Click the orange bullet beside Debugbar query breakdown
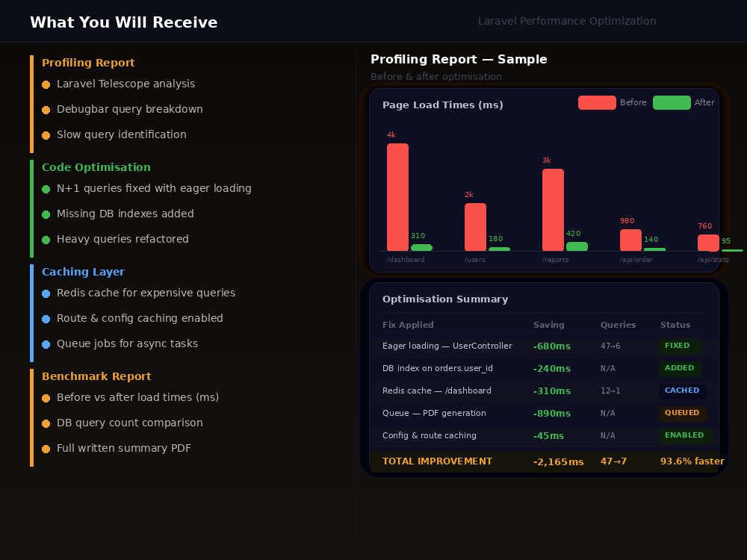Screen dimensions: 747x560 (x=46, y=110)
